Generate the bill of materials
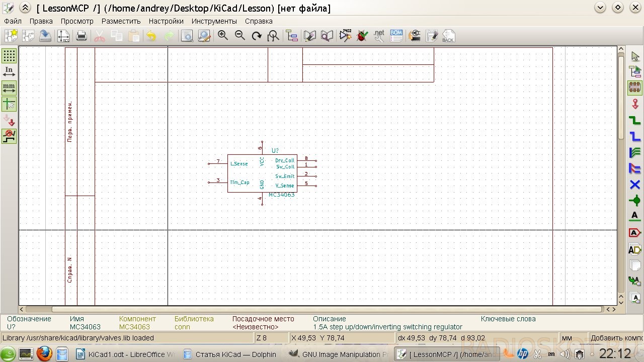Viewport: 644px width, 362px height. click(396, 36)
